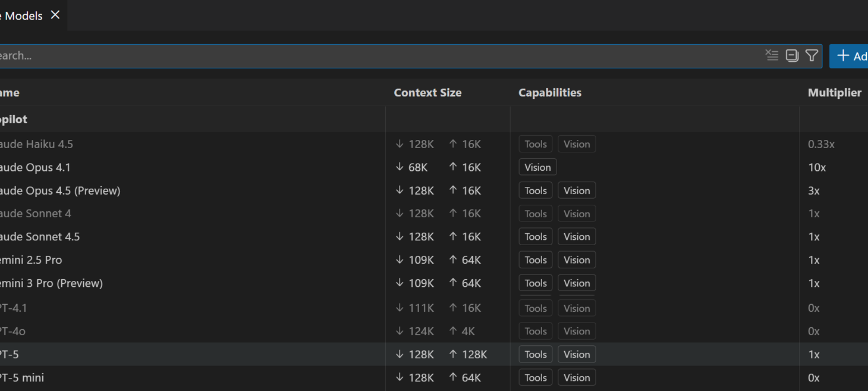
Task: Select the Gemini 2.5 Pro model name
Action: click(x=31, y=259)
